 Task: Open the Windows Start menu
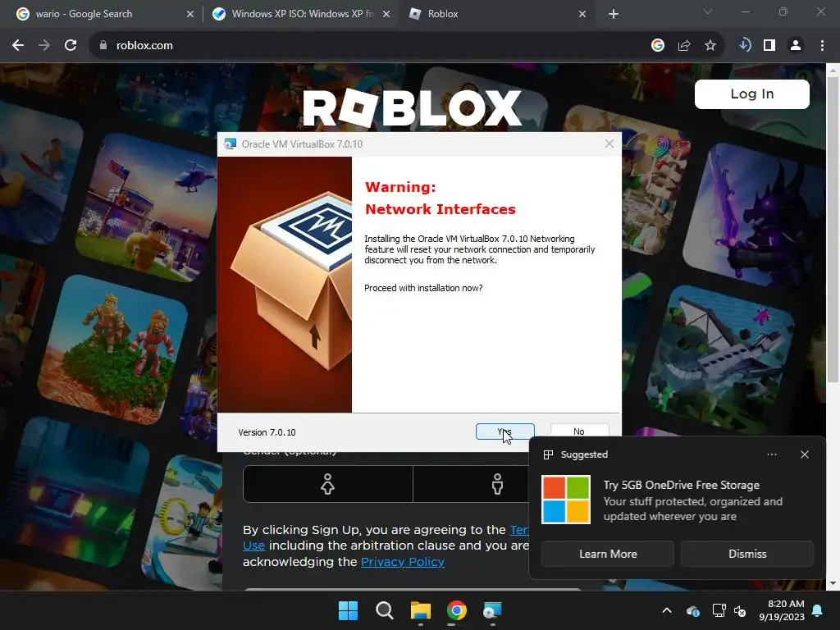click(348, 610)
